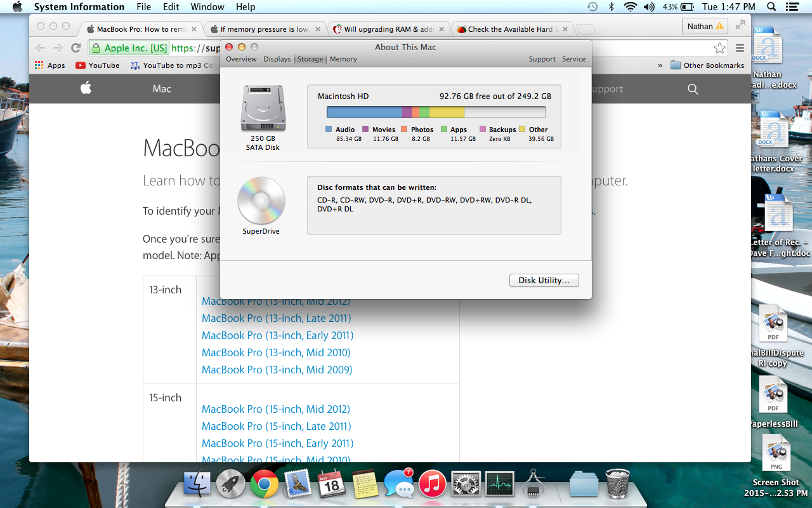Open the Edit menu
Image resolution: width=812 pixels, height=508 pixels.
(x=171, y=7)
